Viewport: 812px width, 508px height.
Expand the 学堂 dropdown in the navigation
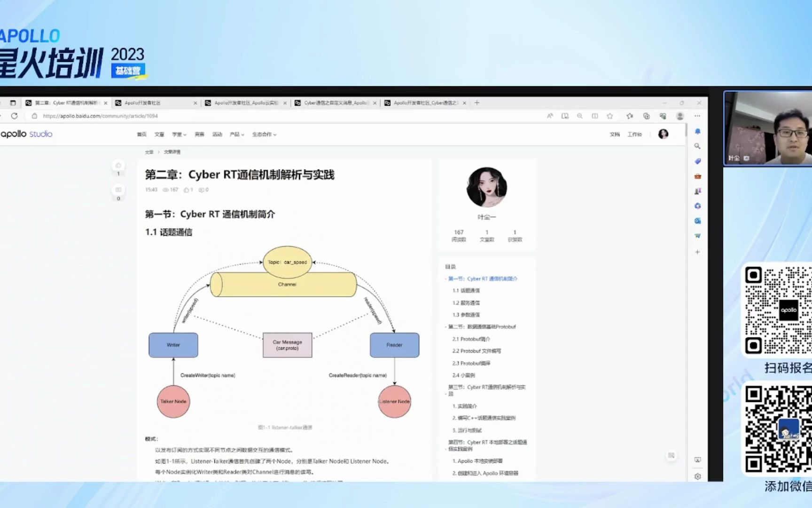coord(179,135)
